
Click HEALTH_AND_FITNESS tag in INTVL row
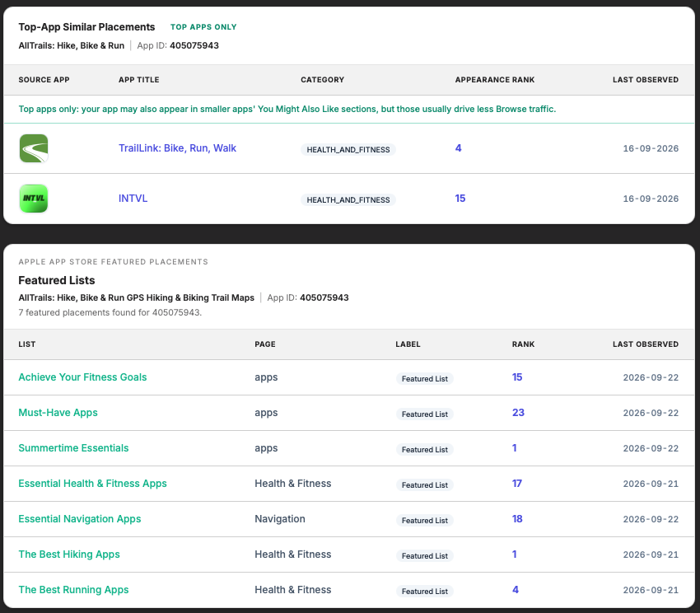(x=348, y=199)
